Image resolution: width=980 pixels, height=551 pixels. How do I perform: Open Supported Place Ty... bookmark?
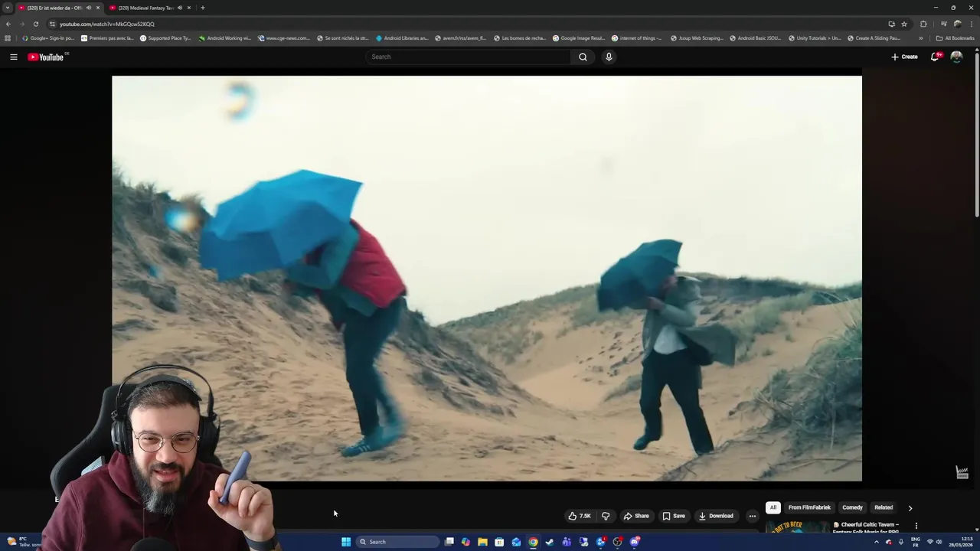click(165, 37)
